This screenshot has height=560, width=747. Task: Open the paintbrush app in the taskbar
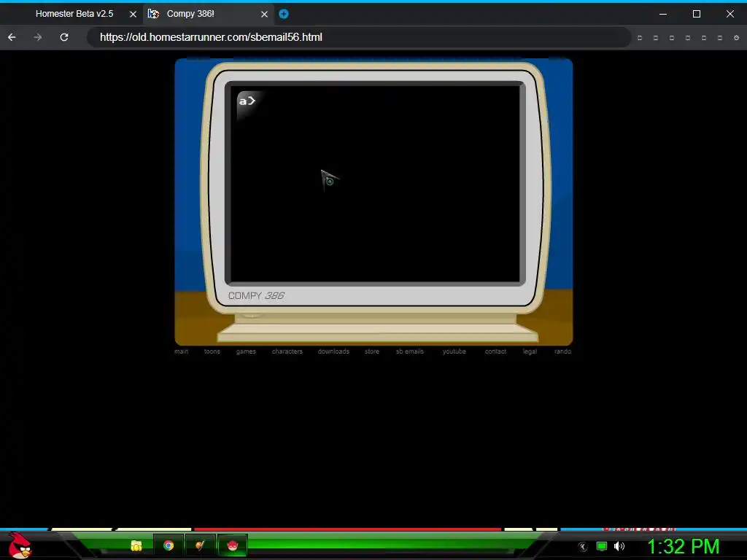click(200, 545)
